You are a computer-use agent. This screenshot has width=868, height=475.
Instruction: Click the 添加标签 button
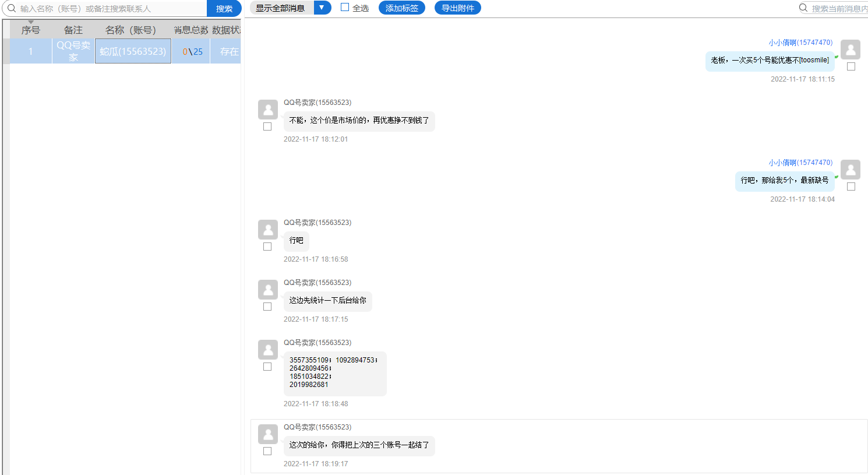click(401, 8)
